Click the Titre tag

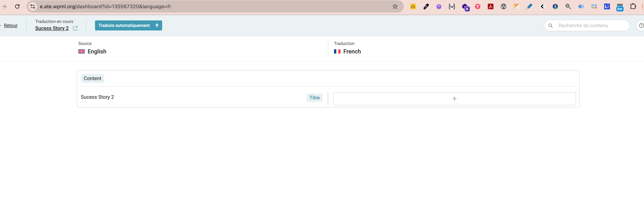314,98
